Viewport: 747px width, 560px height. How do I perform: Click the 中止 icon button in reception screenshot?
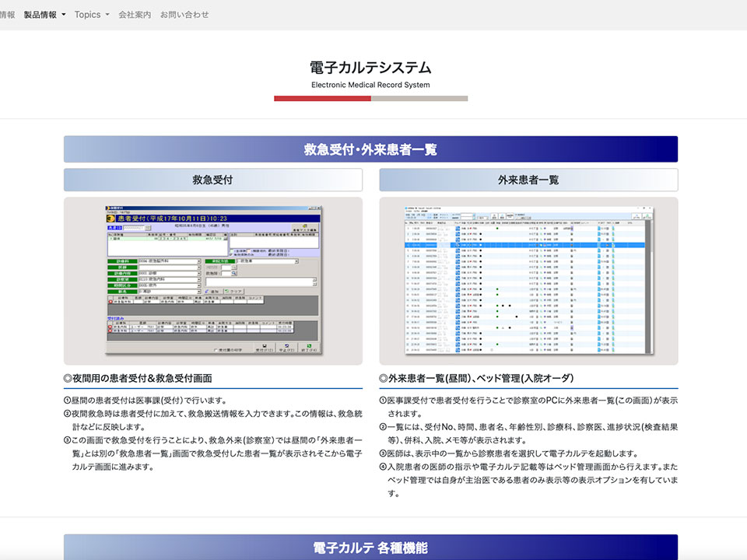coord(288,348)
